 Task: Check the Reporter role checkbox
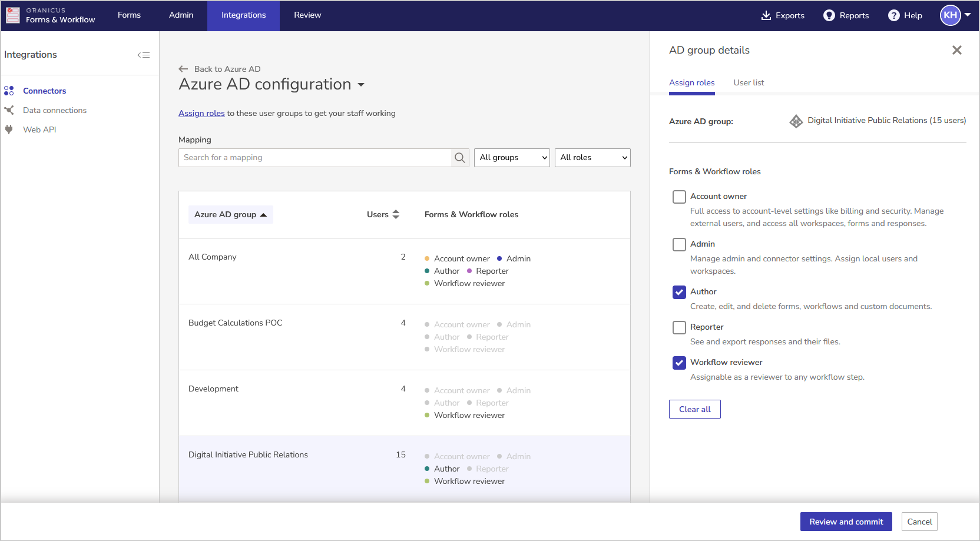(x=679, y=327)
